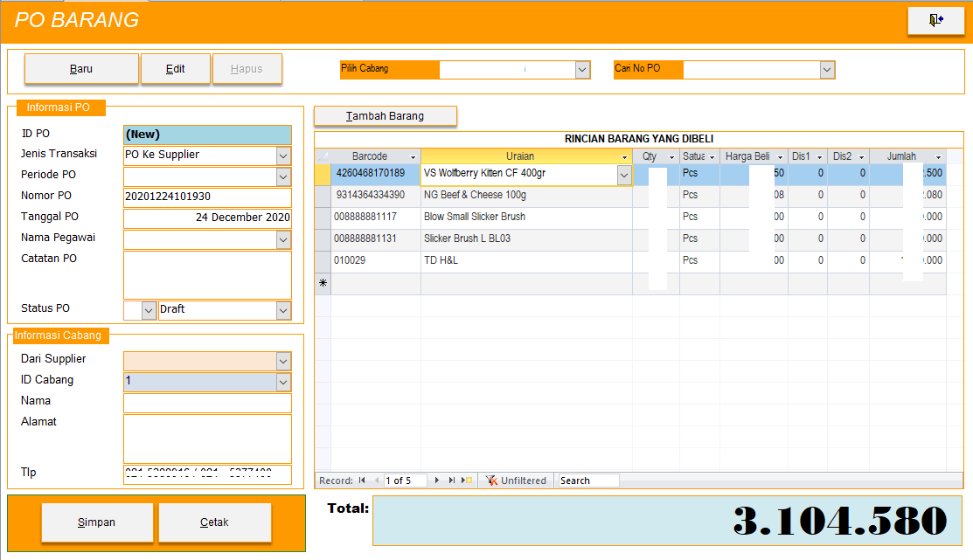Viewport: 973px width, 560px height.
Task: Click into the record Search box
Action: 588,480
